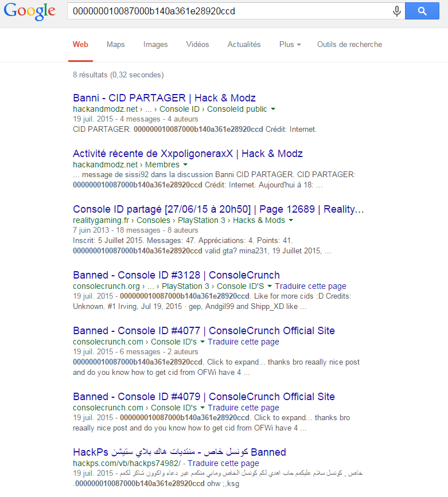The height and width of the screenshot is (497, 448).
Task: Click the Google logo
Action: click(x=29, y=11)
